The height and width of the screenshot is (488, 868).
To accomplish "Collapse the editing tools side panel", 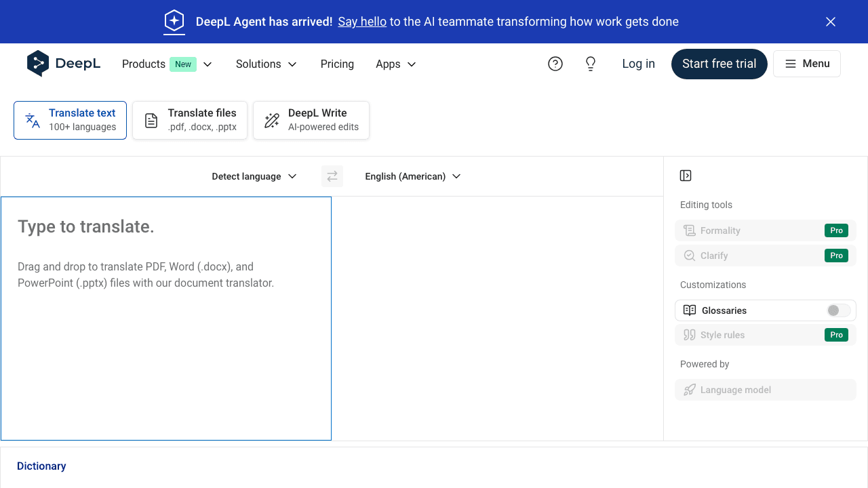I will [686, 175].
